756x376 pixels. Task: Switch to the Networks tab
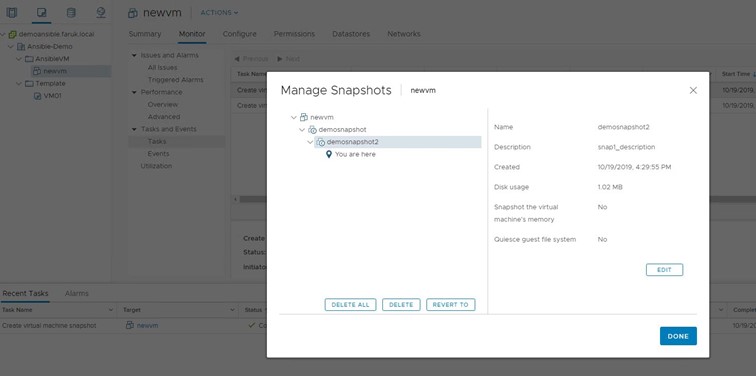coord(404,34)
